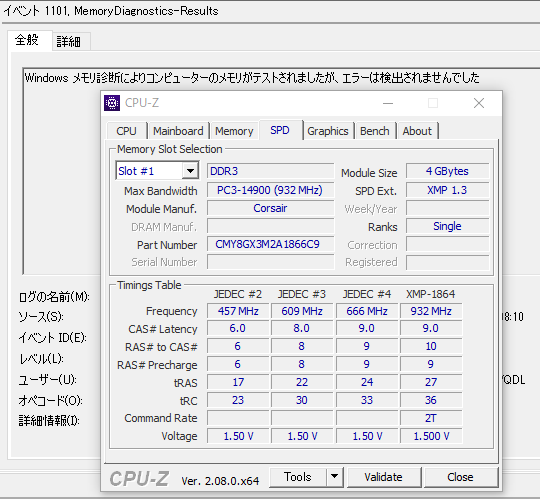The height and width of the screenshot is (499, 540).
Task: Go to the Bench tab
Action: (375, 131)
